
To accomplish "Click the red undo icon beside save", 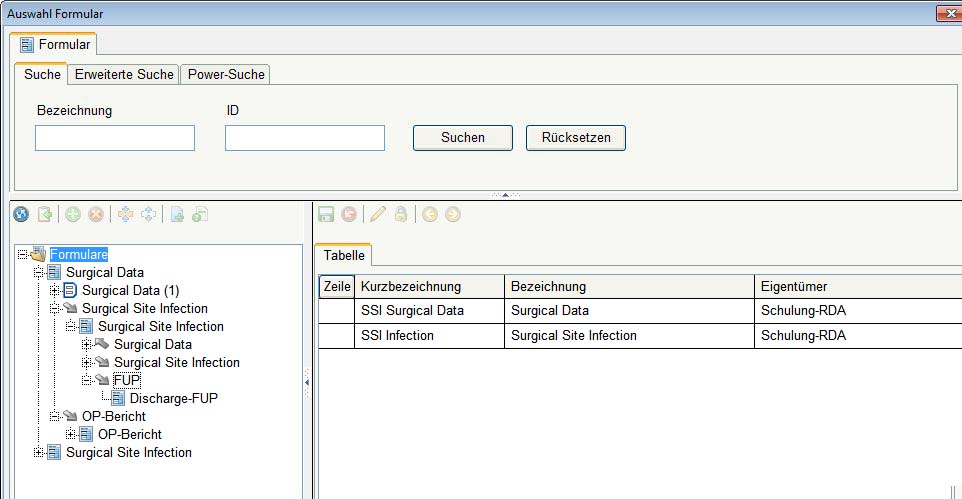I will [x=349, y=214].
